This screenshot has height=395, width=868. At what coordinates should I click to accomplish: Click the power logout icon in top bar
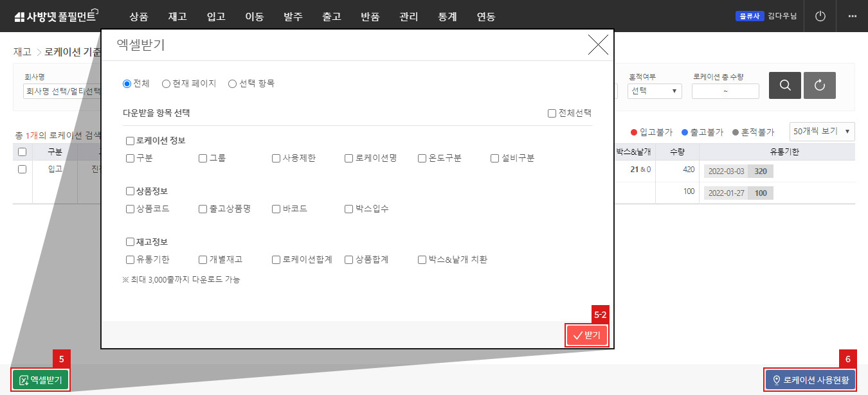pyautogui.click(x=820, y=16)
